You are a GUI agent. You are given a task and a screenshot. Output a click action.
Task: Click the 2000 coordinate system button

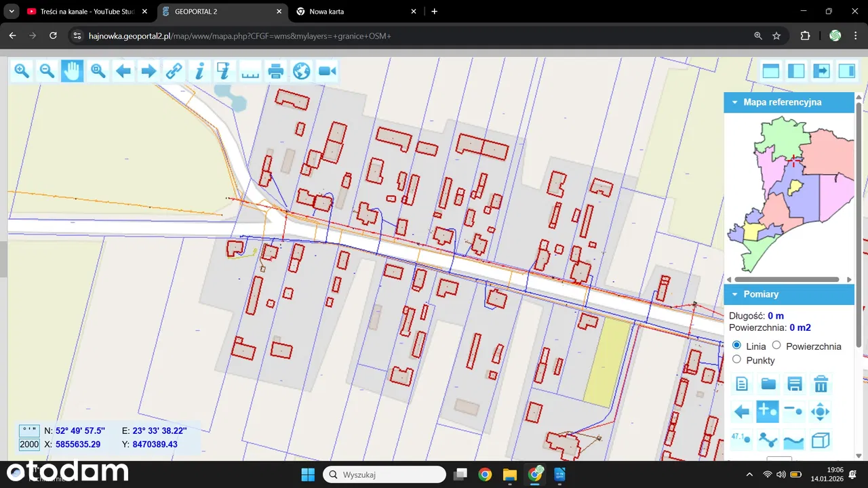(29, 445)
